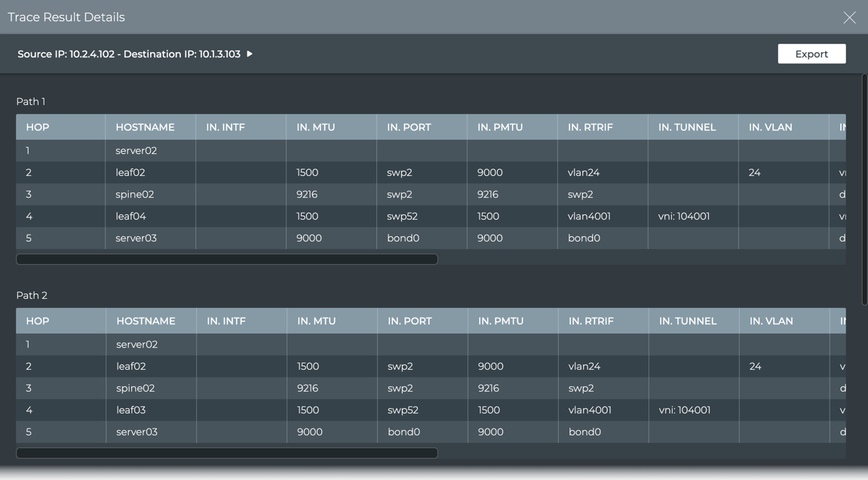Sort Path 1 by HOP column header
Viewport: 868px width, 480px height.
(38, 127)
